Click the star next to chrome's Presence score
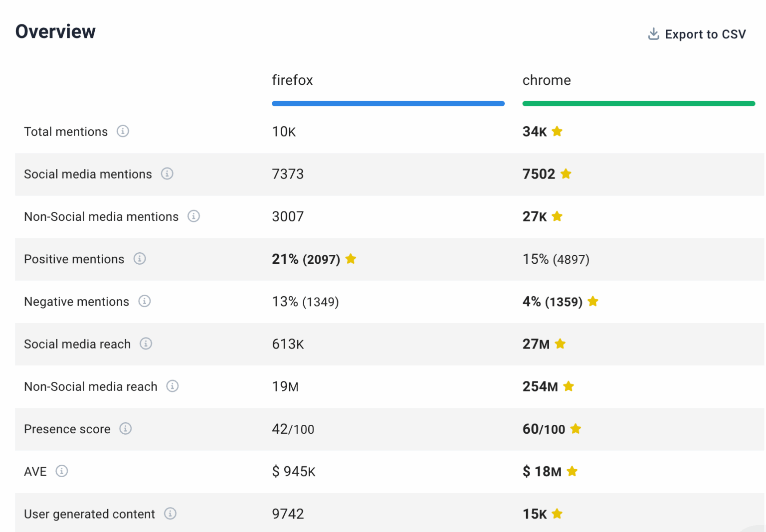Viewport: 766px width, 532px height. (576, 429)
